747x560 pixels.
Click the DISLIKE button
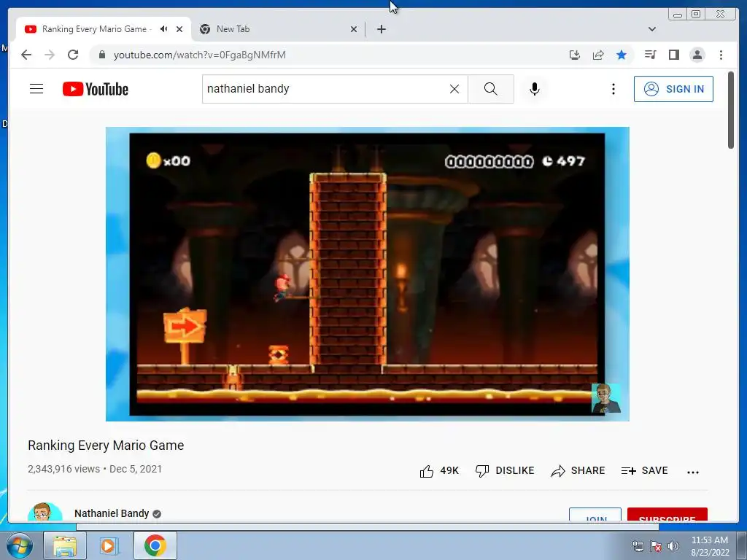click(x=505, y=471)
